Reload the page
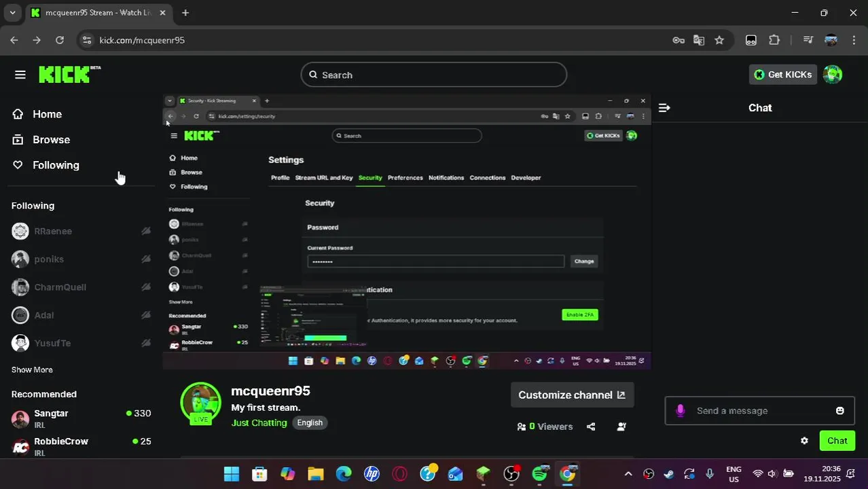The image size is (868, 489). [x=60, y=40]
